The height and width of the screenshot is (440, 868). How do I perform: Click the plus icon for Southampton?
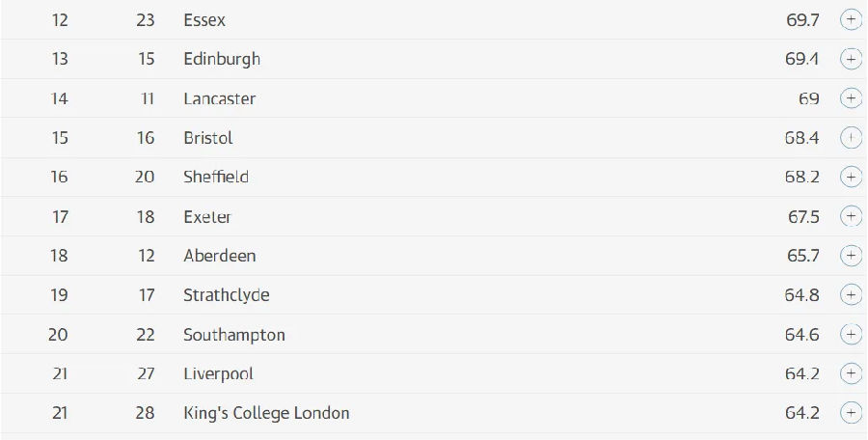click(851, 334)
